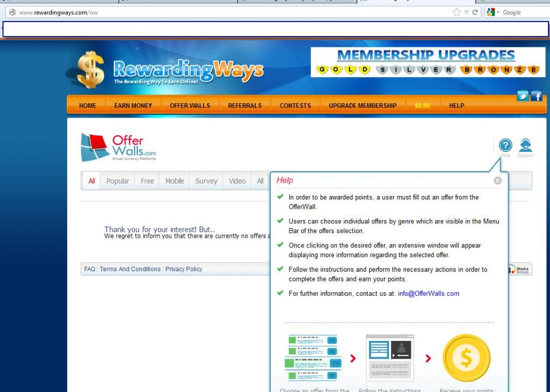
Task: Click the empty white toolbar field
Action: tap(276, 29)
